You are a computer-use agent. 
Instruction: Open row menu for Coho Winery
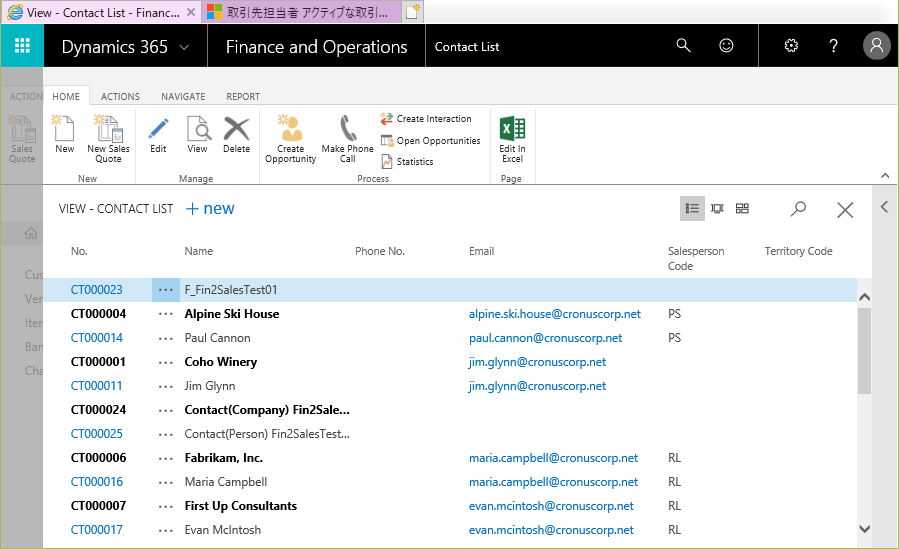166,362
